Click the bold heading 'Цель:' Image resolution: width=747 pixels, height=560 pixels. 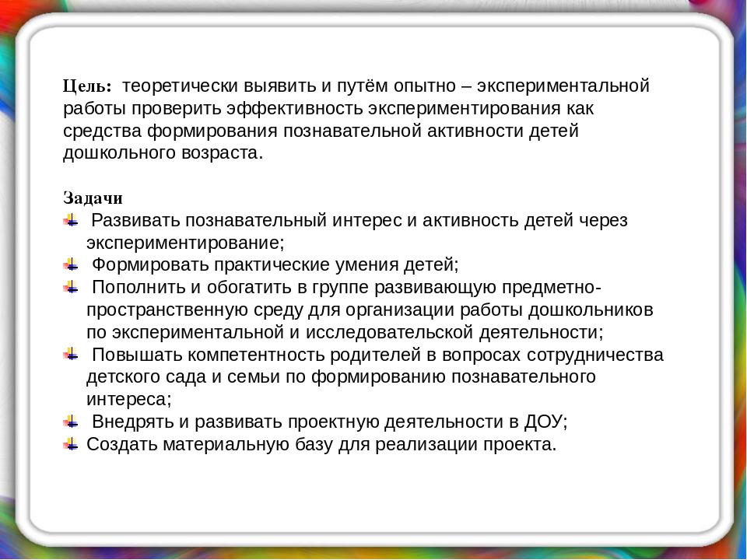point(88,86)
